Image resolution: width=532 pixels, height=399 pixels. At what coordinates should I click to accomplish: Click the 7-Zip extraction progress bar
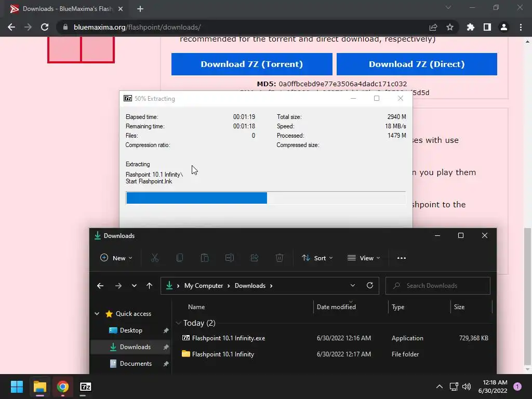pyautogui.click(x=265, y=198)
